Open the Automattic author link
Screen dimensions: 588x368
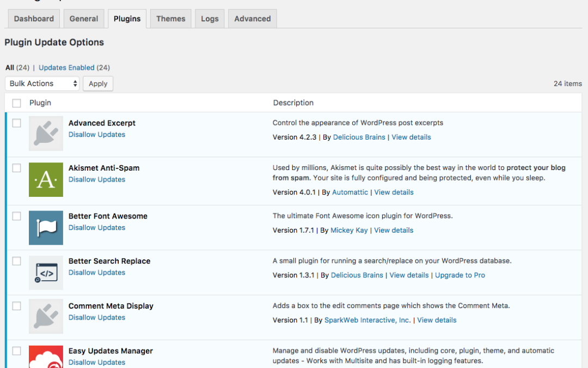pyautogui.click(x=350, y=192)
